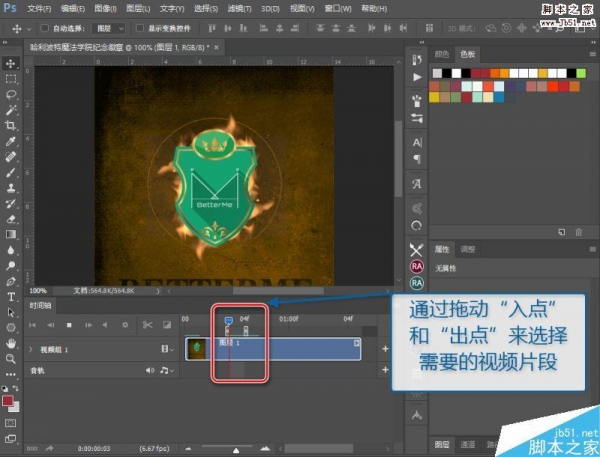Switch to the 调整 panel tab
The width and height of the screenshot is (600, 457).
pos(469,248)
